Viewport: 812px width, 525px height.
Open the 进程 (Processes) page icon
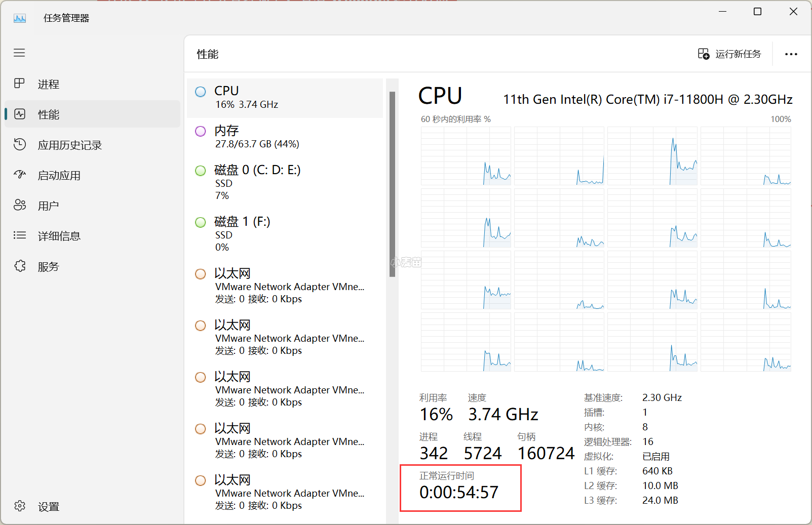coord(19,84)
